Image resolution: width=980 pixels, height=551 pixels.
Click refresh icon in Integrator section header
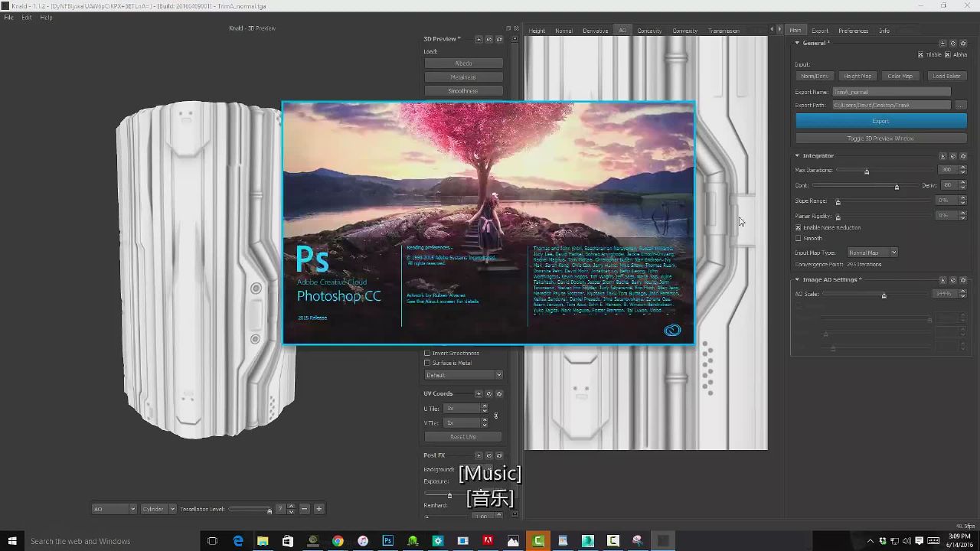[x=963, y=156]
